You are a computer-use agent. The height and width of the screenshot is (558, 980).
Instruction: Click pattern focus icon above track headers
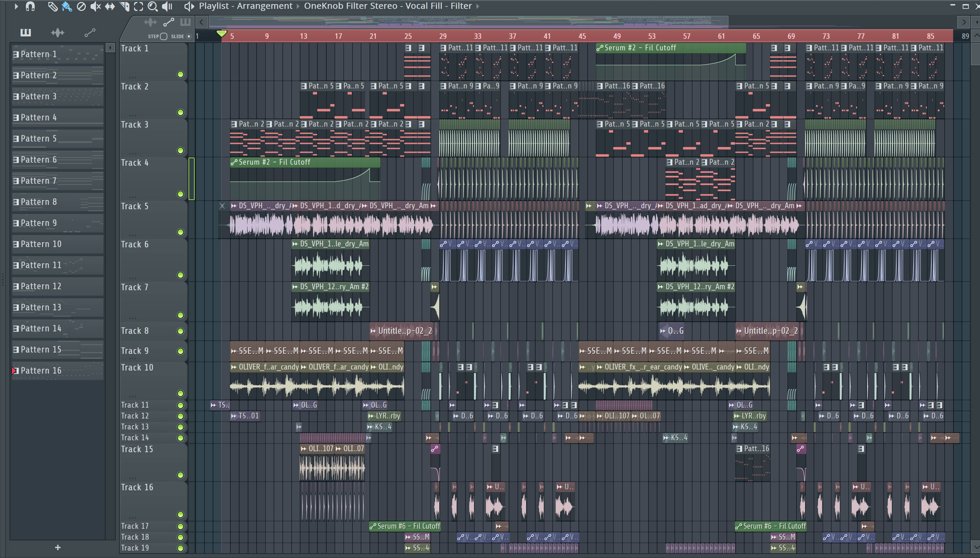coord(185,22)
